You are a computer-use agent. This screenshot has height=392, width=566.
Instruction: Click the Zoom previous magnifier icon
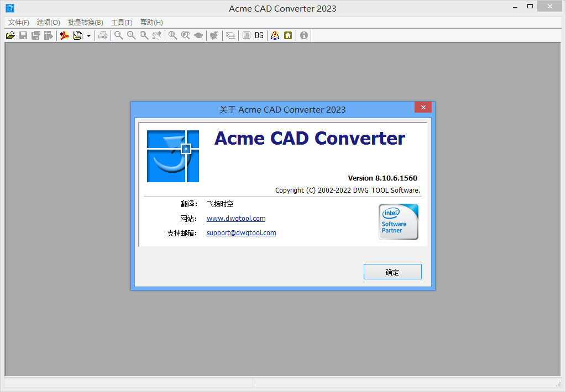pyautogui.click(x=186, y=35)
